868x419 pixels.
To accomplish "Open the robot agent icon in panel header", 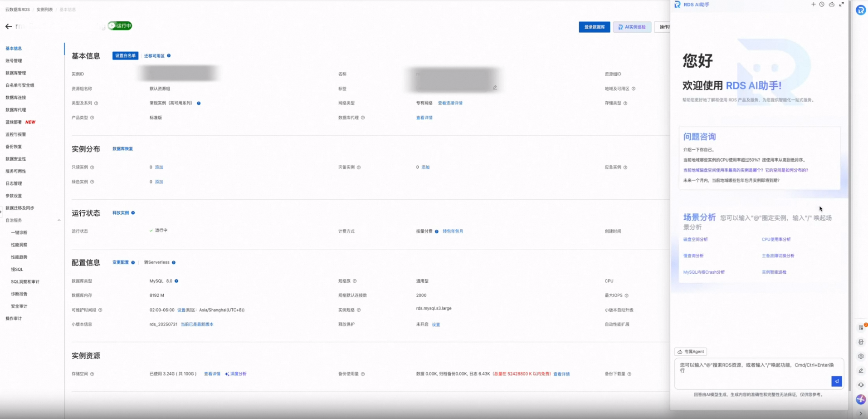I will 831,5.
